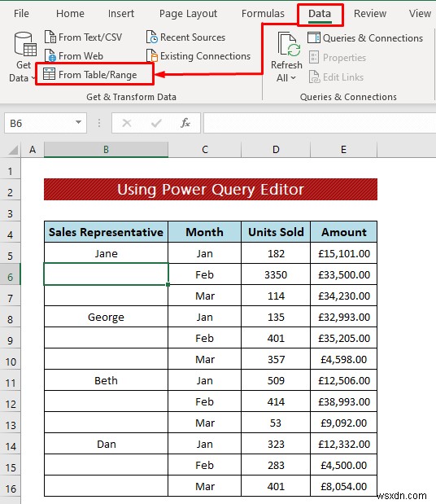The height and width of the screenshot is (504, 436).
Task: Open the View tab
Action: coord(420,14)
